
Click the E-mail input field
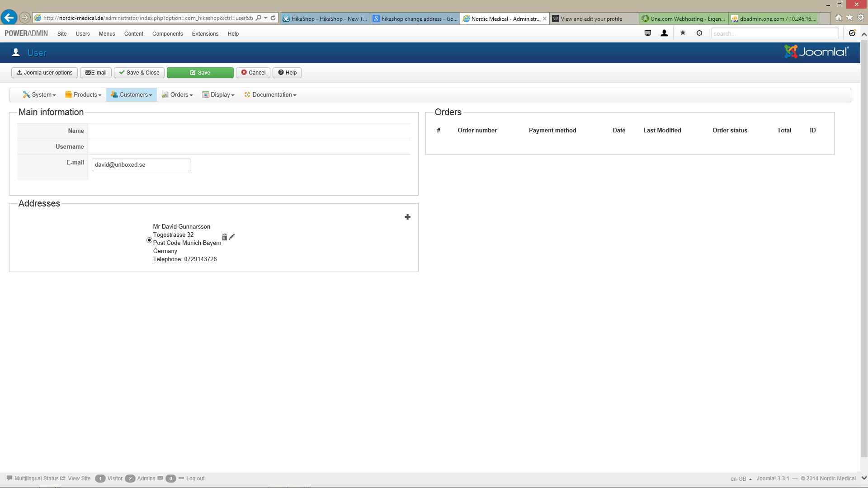tap(141, 165)
